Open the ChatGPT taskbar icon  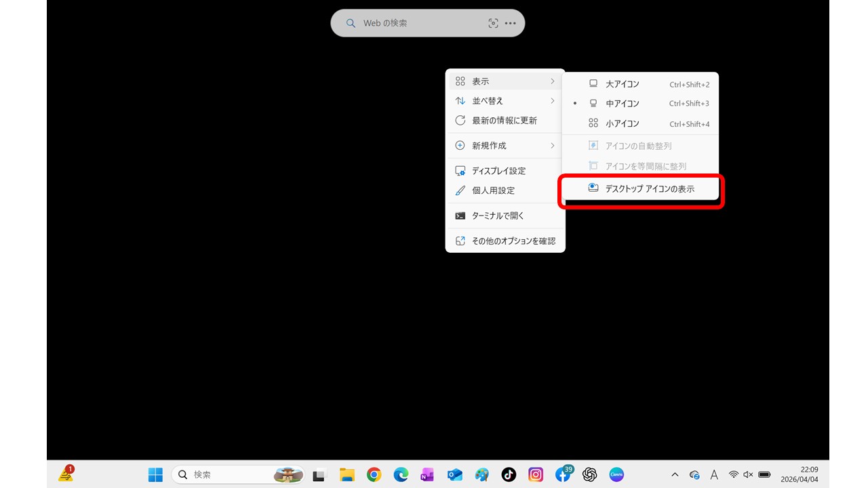[x=590, y=474]
